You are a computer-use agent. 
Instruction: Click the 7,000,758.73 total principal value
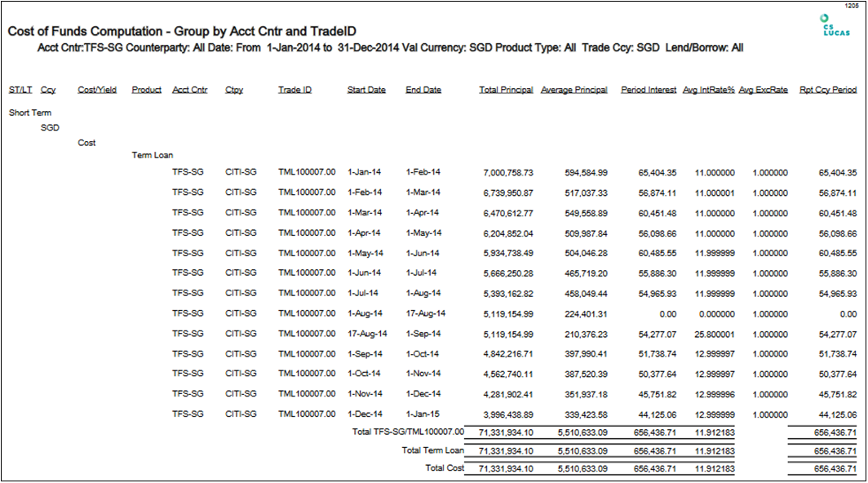(x=507, y=173)
